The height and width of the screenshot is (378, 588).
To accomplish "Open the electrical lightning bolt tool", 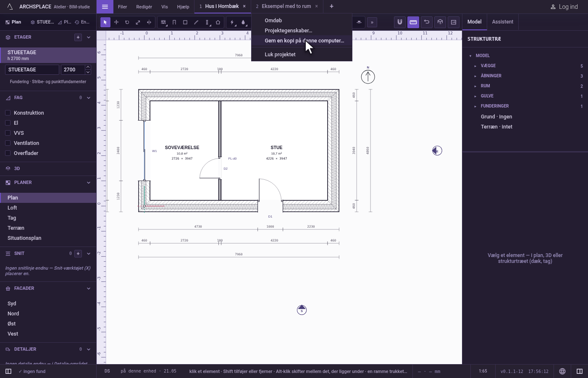I will point(232,22).
